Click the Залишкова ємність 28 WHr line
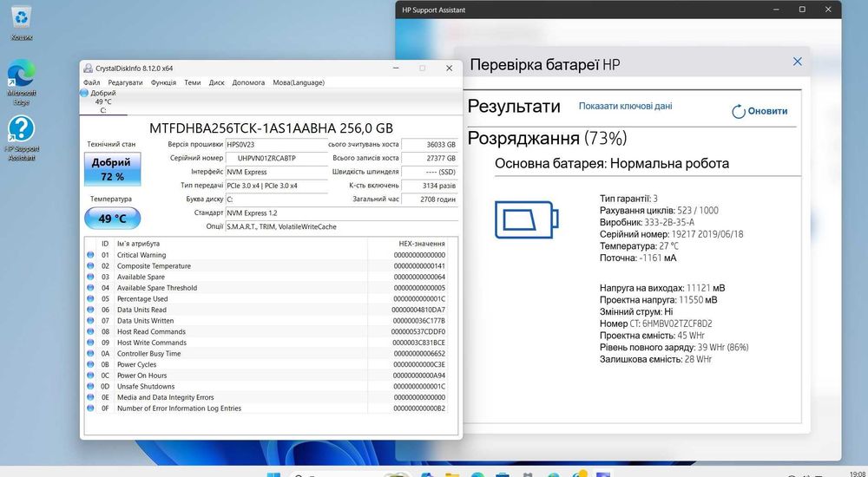868x477 pixels. [x=655, y=360]
